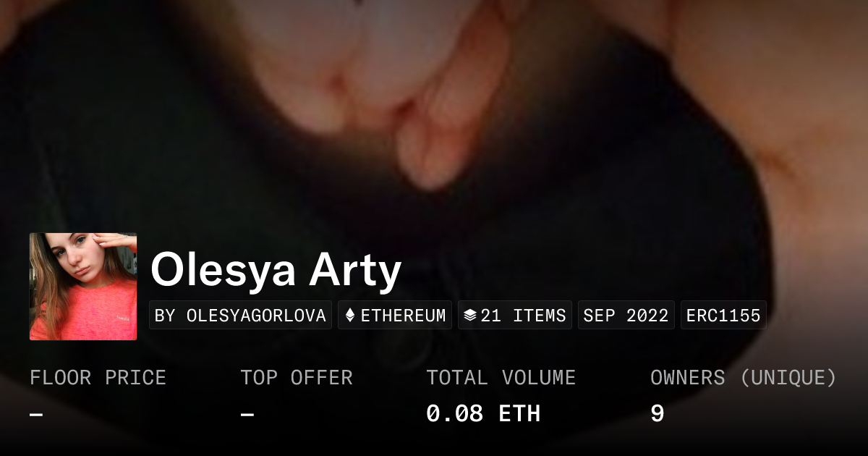Click the dash value under TOP OFFER
This screenshot has height=456, width=868.
(247, 414)
